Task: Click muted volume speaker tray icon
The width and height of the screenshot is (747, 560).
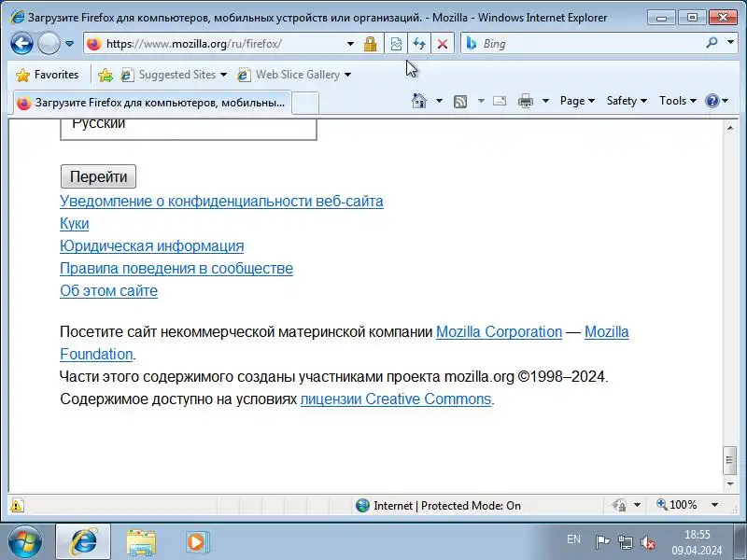Action: (x=647, y=542)
